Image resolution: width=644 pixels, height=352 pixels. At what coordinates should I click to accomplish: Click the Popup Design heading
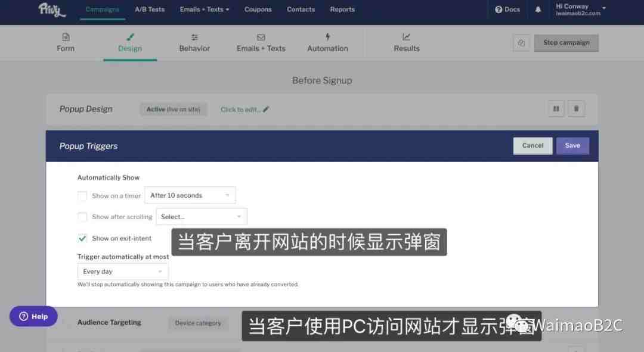(x=86, y=109)
